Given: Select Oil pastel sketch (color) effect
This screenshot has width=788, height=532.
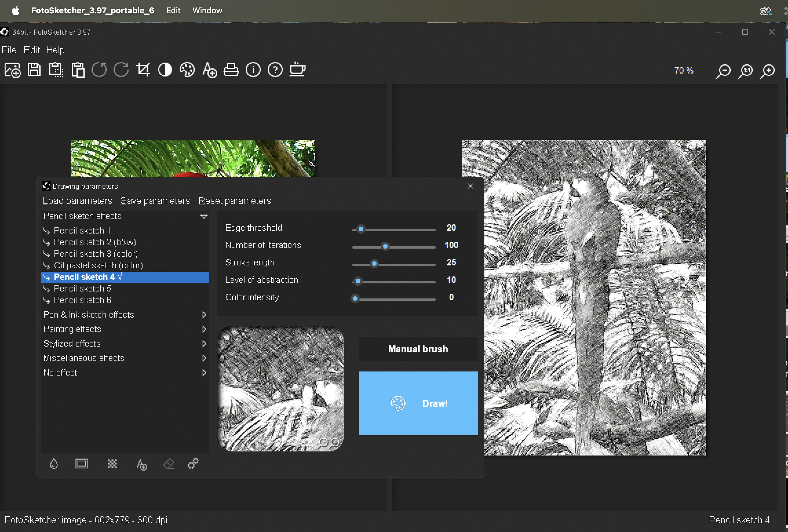Looking at the screenshot, I should [x=125, y=265].
